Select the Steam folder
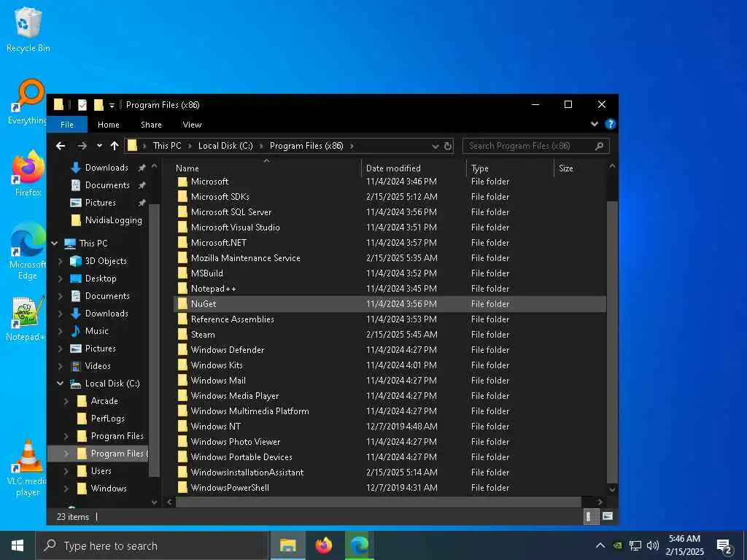The image size is (747, 560). pyautogui.click(x=390, y=334)
